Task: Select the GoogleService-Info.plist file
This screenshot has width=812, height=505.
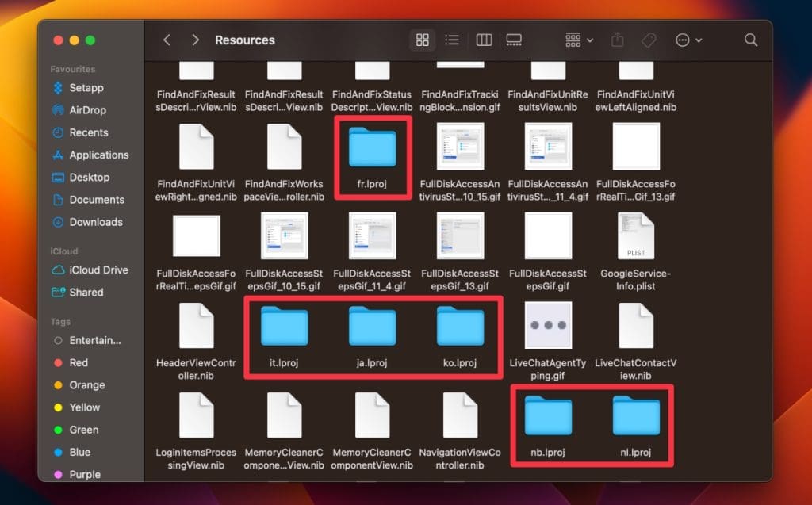Action: [x=636, y=236]
